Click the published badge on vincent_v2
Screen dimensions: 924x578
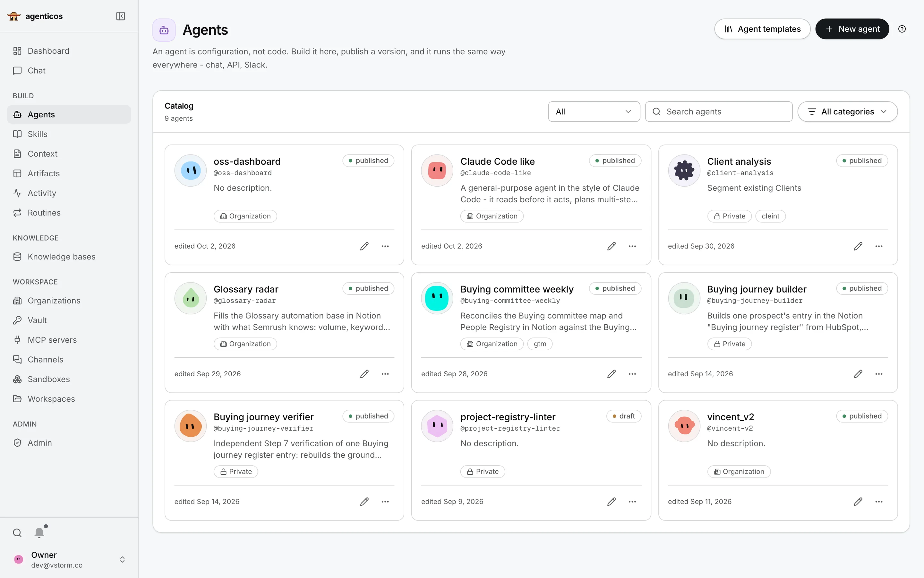[862, 416]
